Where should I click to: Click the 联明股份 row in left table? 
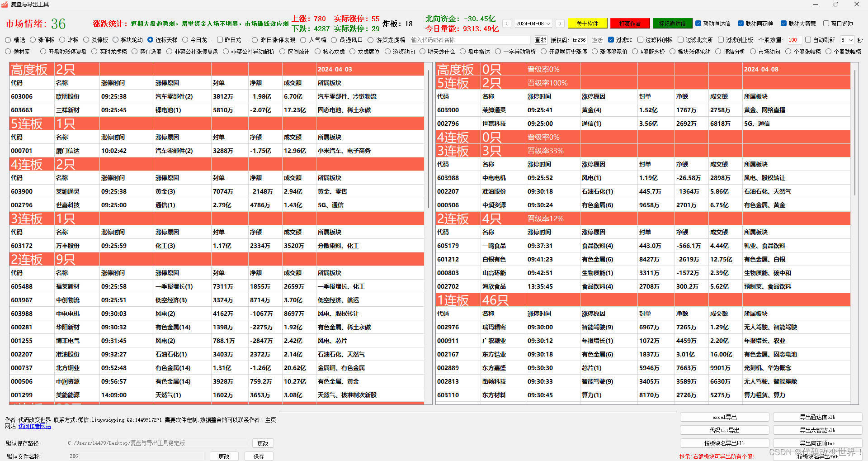pos(217,96)
